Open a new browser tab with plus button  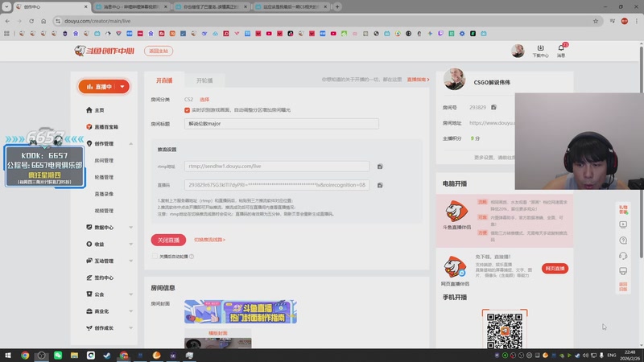pos(337,6)
